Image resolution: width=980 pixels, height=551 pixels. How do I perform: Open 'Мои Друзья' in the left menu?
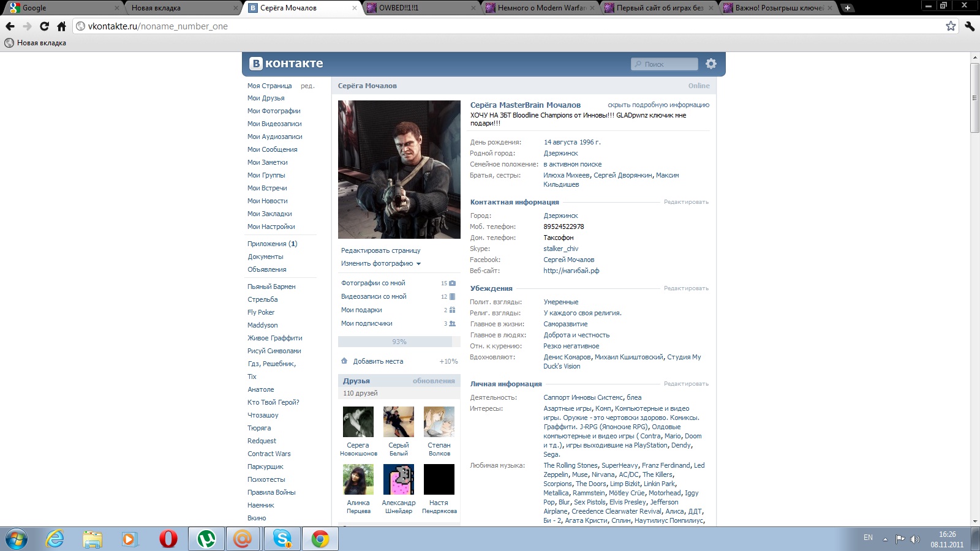266,99
